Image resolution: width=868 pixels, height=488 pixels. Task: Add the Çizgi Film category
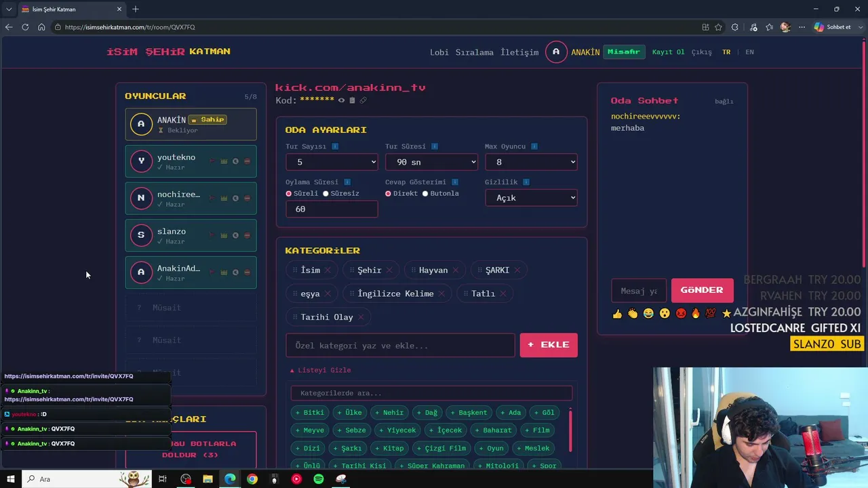click(x=441, y=448)
